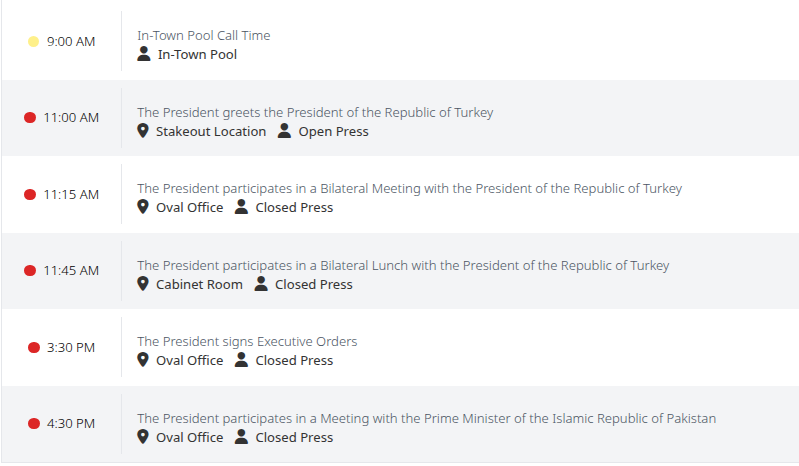Click the person icon next to In-Town Pool
This screenshot has width=799, height=466.
pos(144,54)
